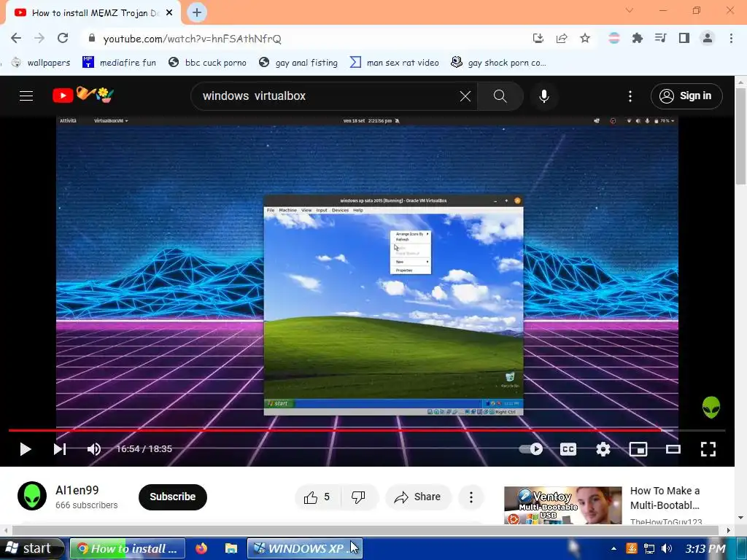Open file explorer folder on taskbar
The height and width of the screenshot is (560, 747).
231,548
